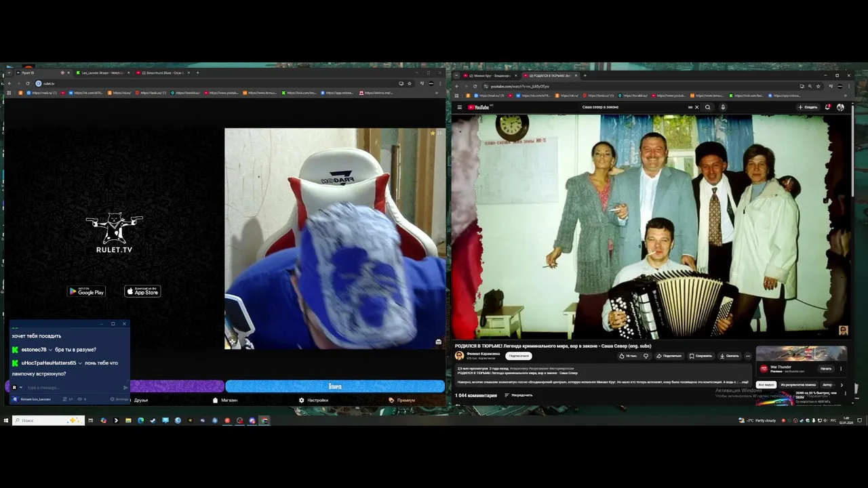The width and height of the screenshot is (868, 488).
Task: Mark the stranger as favorite with the star
Action: [x=433, y=134]
